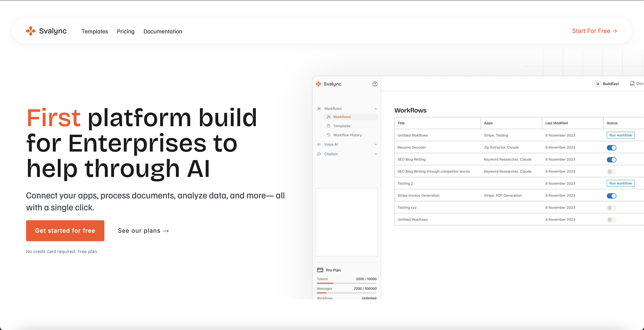Collapse the Workflows sidebar section chevron
644x330 pixels.
click(375, 109)
